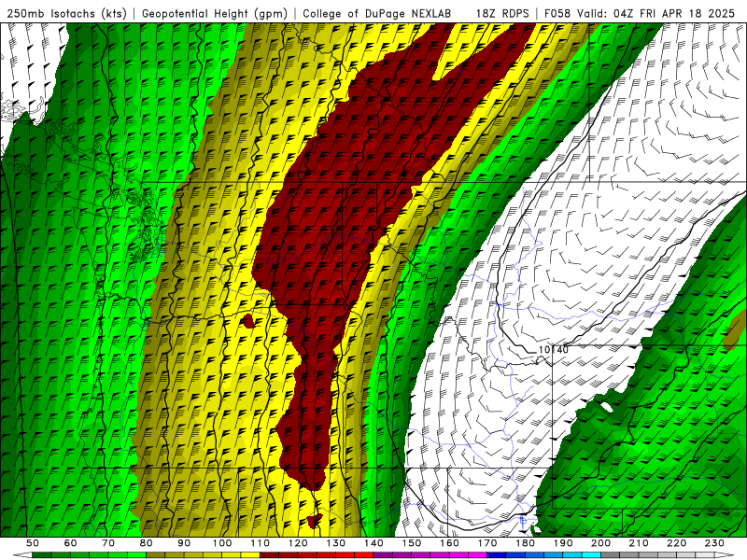
Task: Click the 110 value on the legend
Action: (260, 543)
